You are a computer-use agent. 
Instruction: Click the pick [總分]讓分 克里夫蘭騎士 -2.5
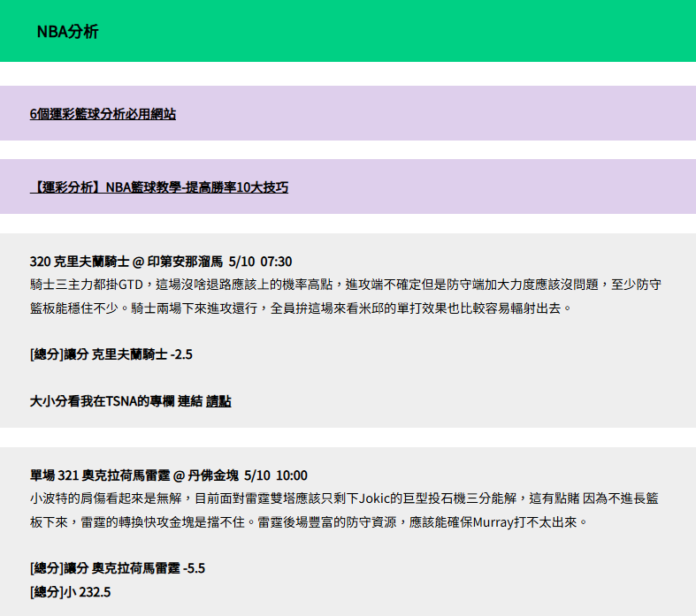pyautogui.click(x=111, y=354)
